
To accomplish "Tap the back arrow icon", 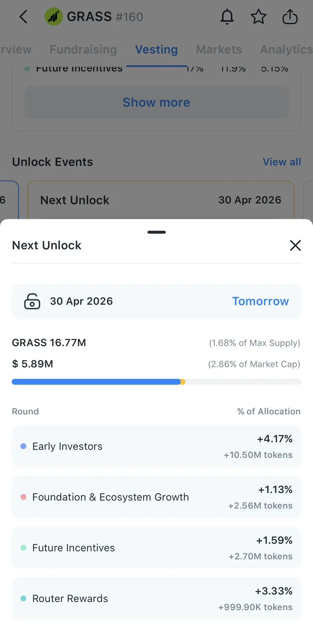I will [23, 17].
